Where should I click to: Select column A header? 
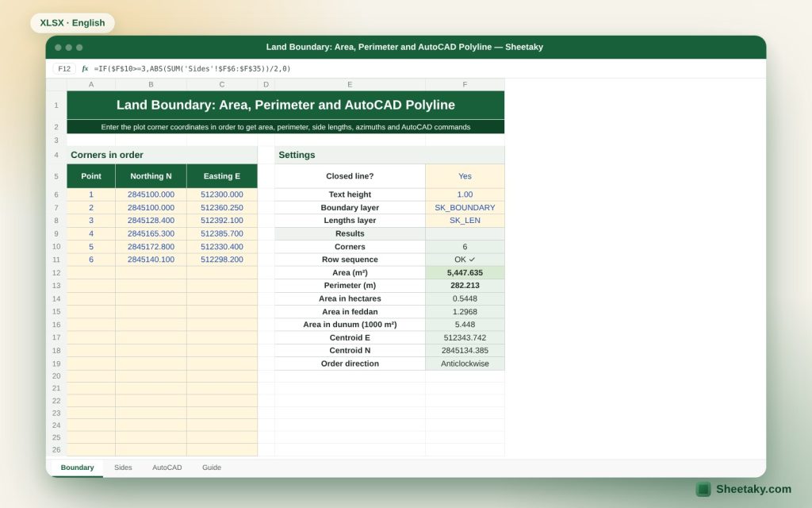click(x=91, y=84)
